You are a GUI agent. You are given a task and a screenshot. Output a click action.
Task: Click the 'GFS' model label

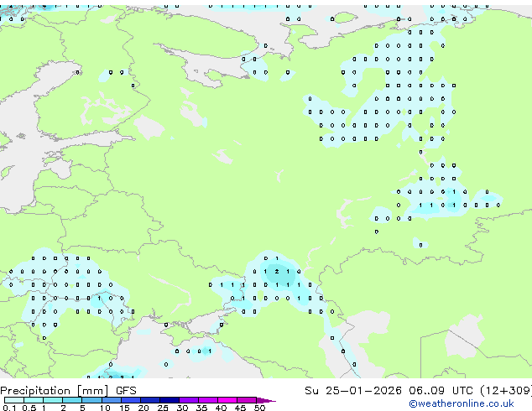(x=126, y=391)
